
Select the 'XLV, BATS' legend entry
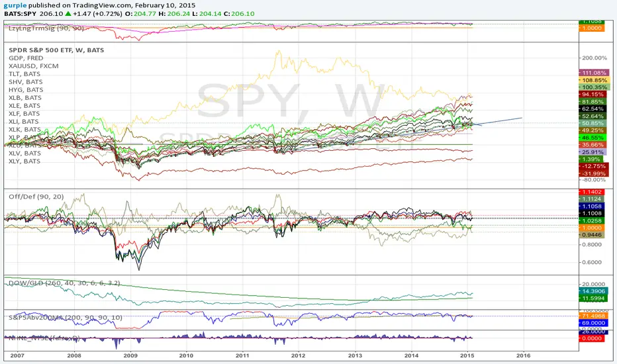[24, 153]
